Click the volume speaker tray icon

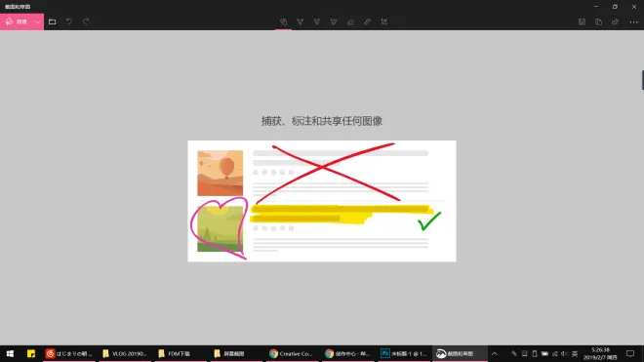[x=564, y=354]
